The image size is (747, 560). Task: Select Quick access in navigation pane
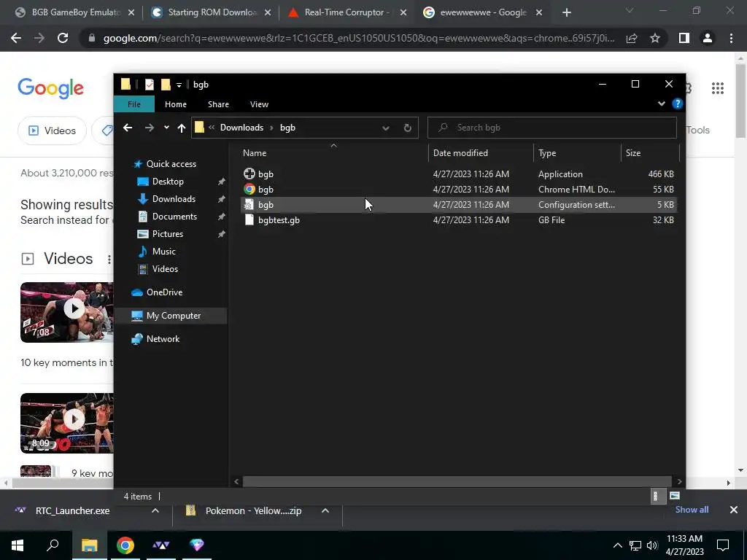[x=171, y=164]
